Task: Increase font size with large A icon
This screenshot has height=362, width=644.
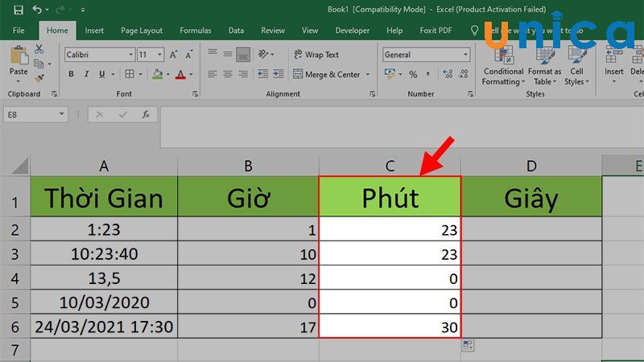Action: pos(174,55)
